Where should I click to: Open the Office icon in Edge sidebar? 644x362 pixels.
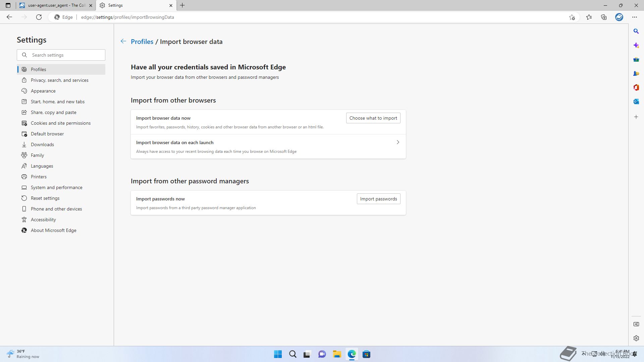636,87
